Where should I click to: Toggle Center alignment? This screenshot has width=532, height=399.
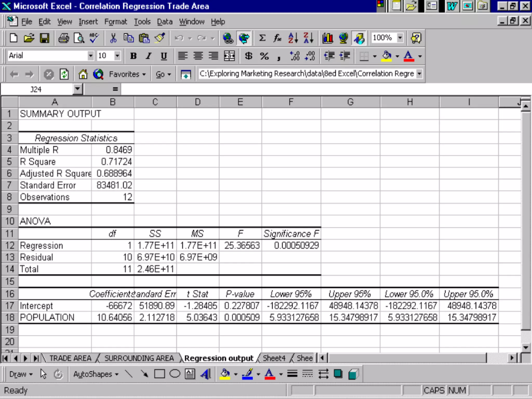click(x=198, y=56)
